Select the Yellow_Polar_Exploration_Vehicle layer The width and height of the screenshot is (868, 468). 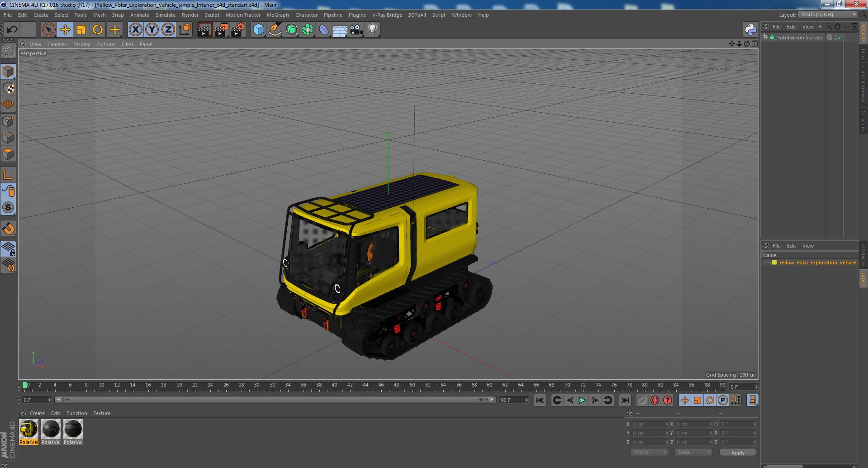pyautogui.click(x=818, y=263)
